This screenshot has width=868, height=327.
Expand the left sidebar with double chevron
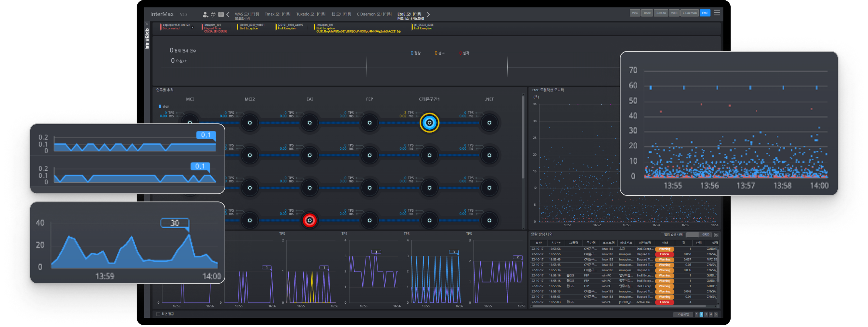coord(147,24)
